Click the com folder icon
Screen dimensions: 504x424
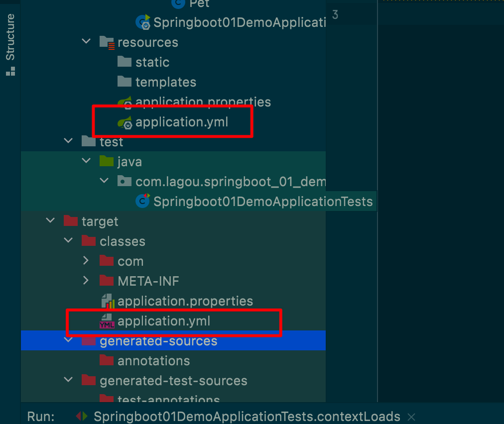click(x=107, y=261)
